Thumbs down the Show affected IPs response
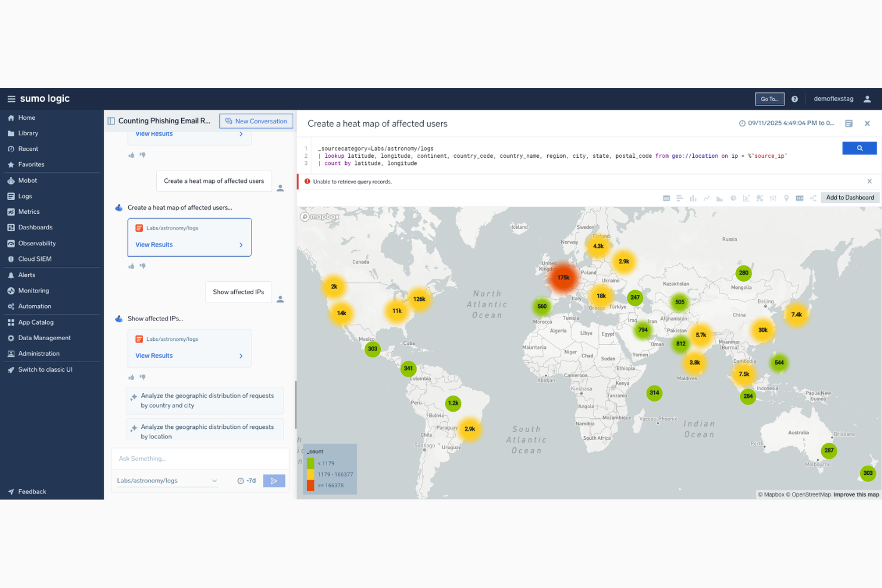Image resolution: width=882 pixels, height=588 pixels. pyautogui.click(x=143, y=377)
